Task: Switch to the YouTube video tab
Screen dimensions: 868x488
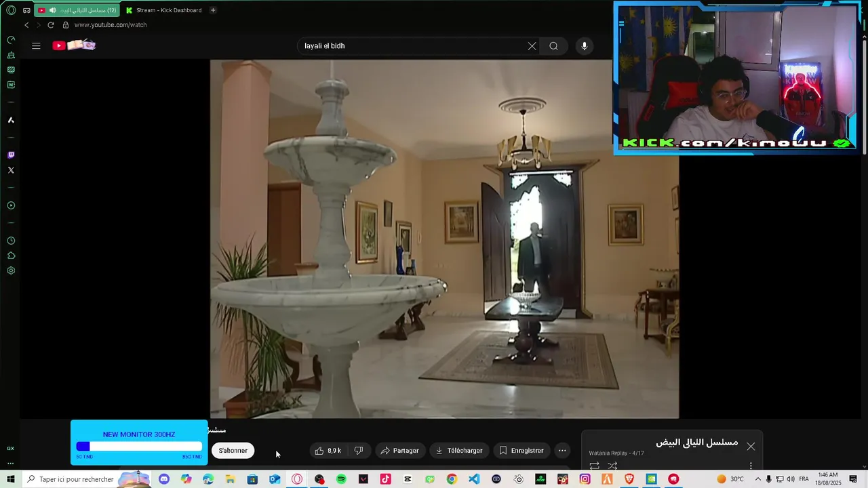Action: [x=77, y=10]
